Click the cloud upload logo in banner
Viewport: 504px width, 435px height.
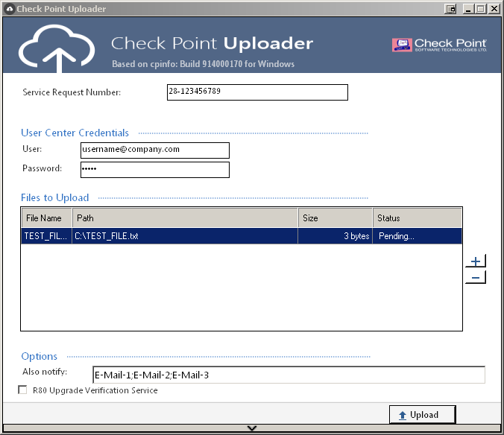coord(57,48)
